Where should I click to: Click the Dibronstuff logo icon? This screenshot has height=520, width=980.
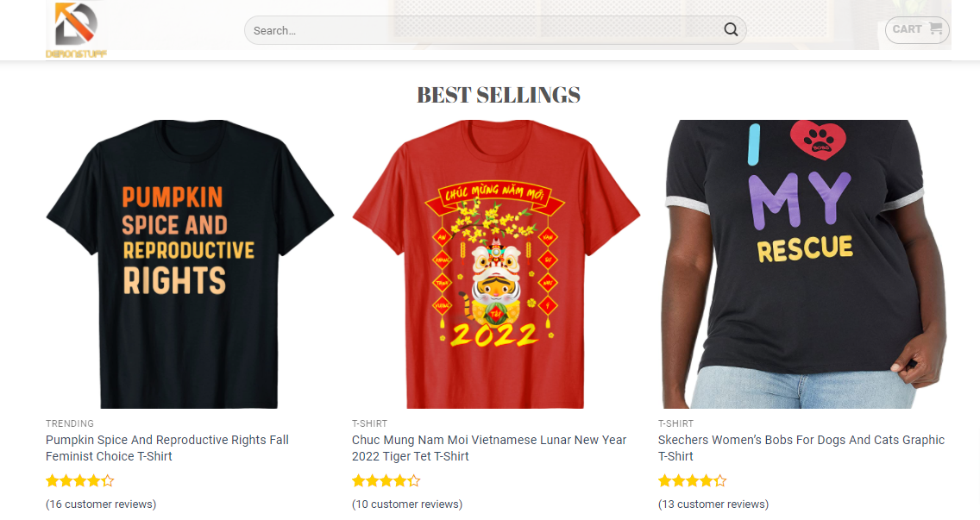76,28
